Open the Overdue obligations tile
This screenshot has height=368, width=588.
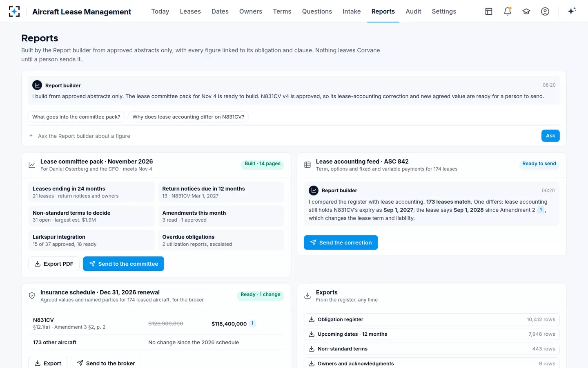[x=221, y=240]
